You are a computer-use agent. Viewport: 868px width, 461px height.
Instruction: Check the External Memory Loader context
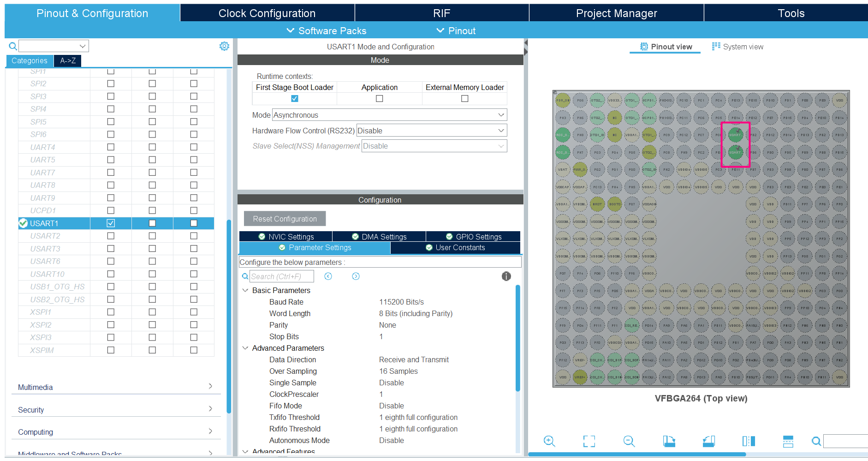(x=464, y=99)
